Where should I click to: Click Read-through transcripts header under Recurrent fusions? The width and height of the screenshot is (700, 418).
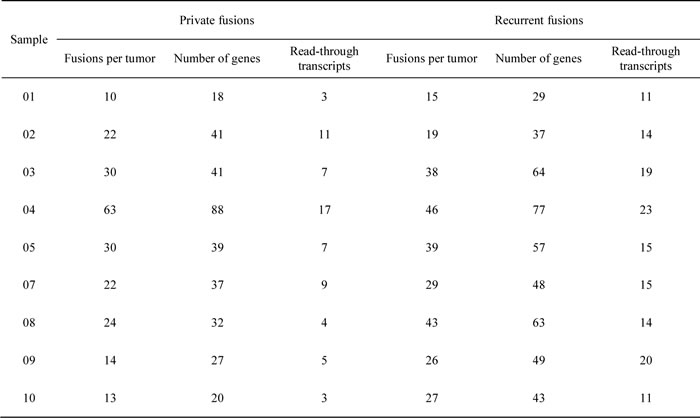646,59
